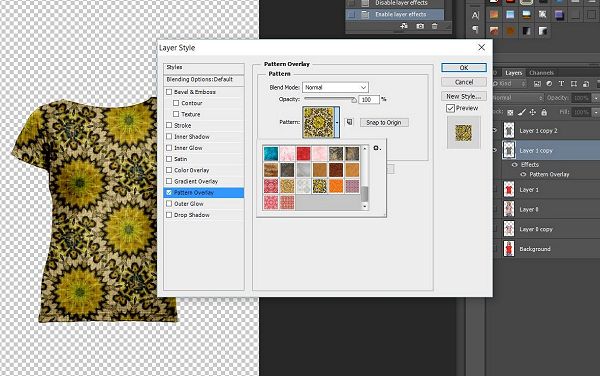
Task: Hide Layer 1 copy 2 eye icon
Action: 494,130
